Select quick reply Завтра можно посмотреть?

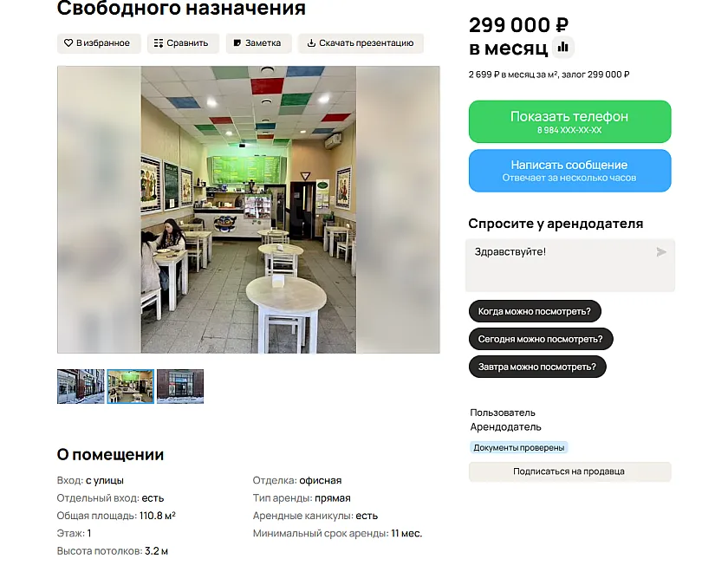pyautogui.click(x=537, y=367)
